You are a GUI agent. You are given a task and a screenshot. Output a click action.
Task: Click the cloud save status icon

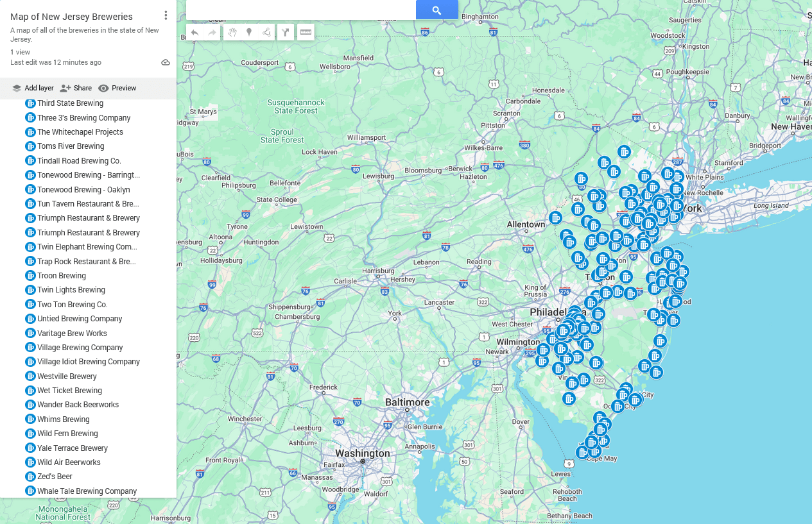165,62
